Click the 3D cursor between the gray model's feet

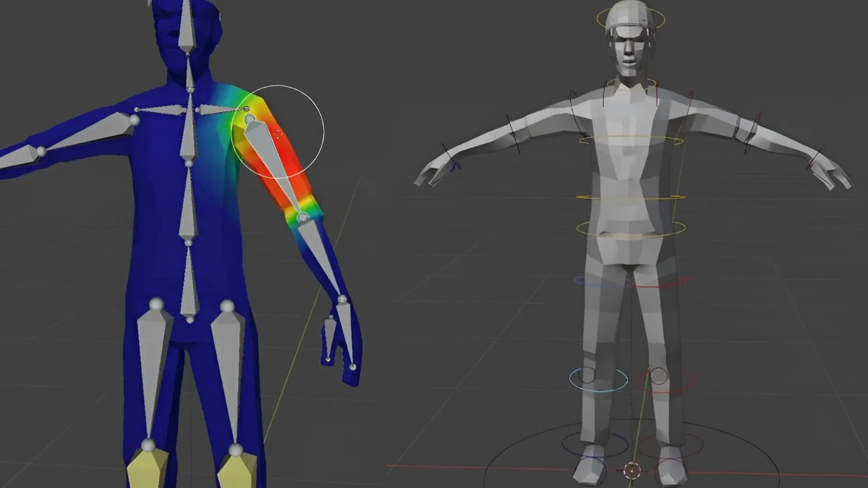pos(633,471)
